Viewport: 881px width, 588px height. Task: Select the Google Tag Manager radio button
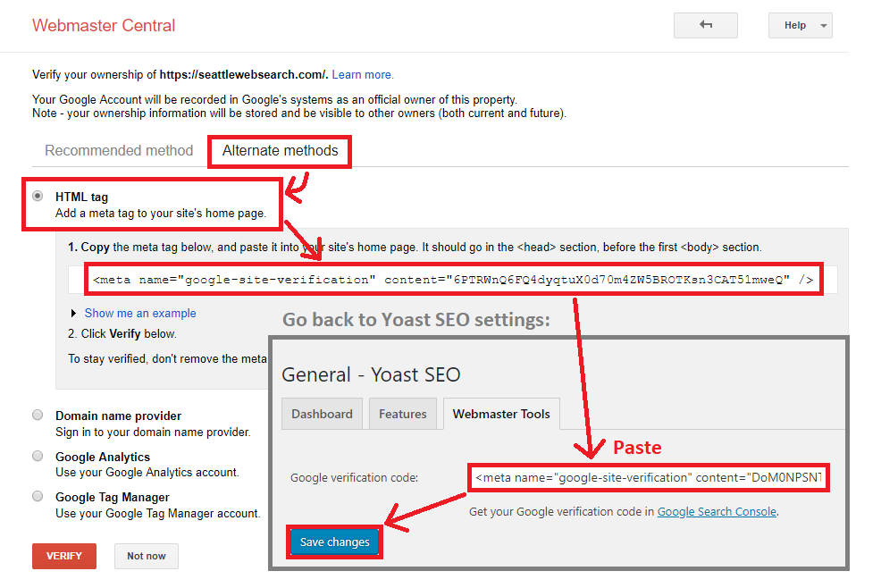[38, 496]
